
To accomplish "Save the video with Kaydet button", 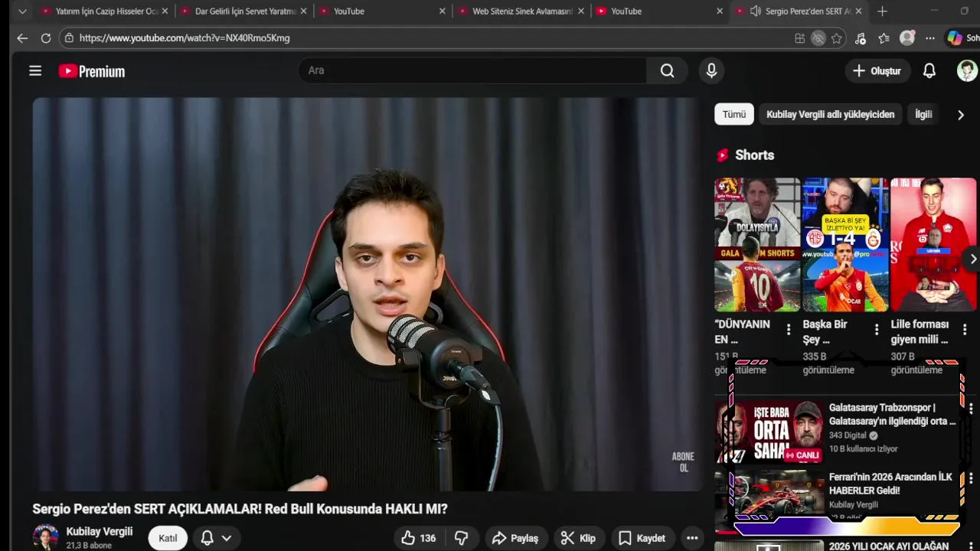I will [642, 538].
